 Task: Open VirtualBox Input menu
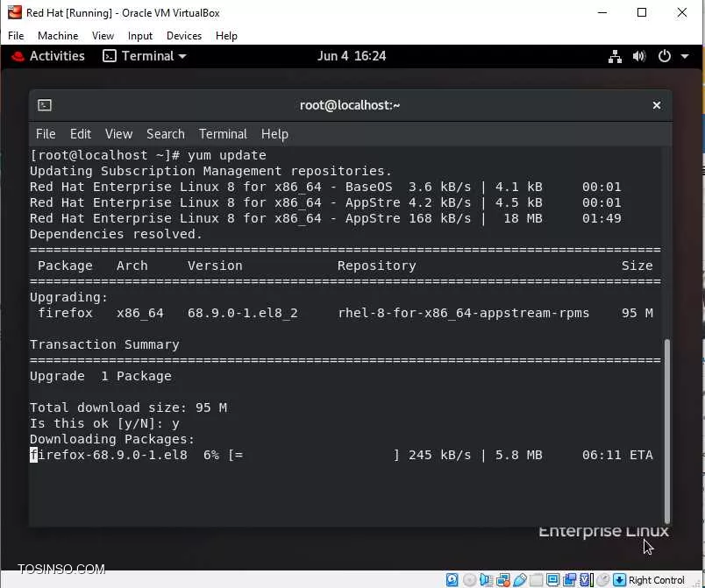pos(139,35)
